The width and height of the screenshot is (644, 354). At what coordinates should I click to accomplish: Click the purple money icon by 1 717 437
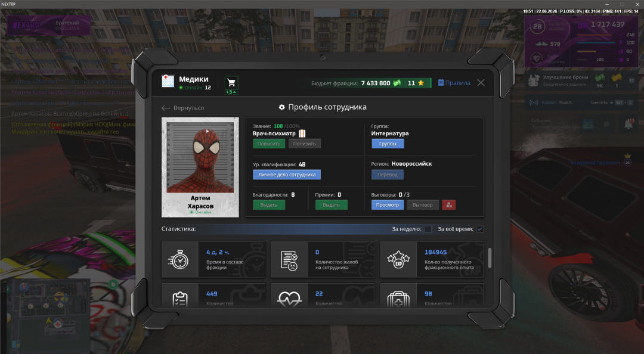(x=583, y=25)
